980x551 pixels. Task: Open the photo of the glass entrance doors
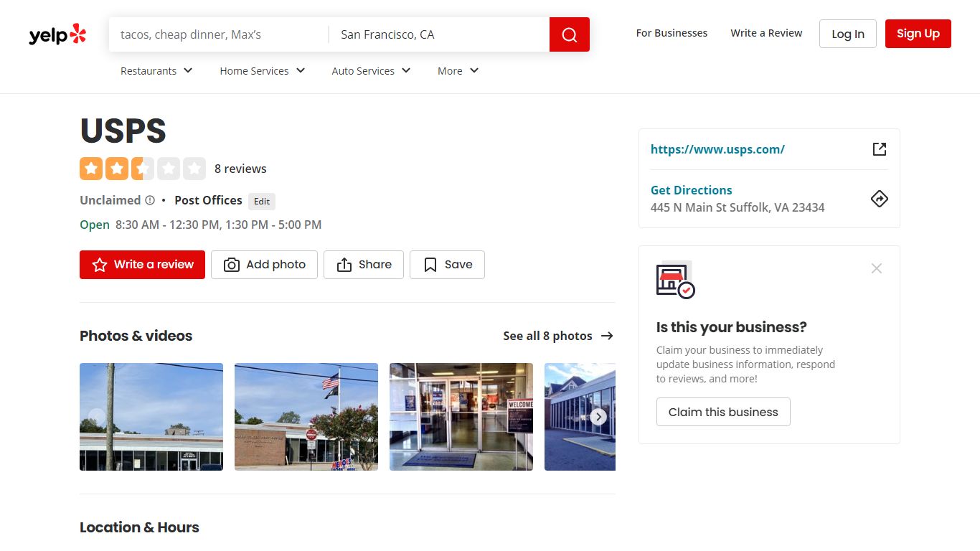461,417
